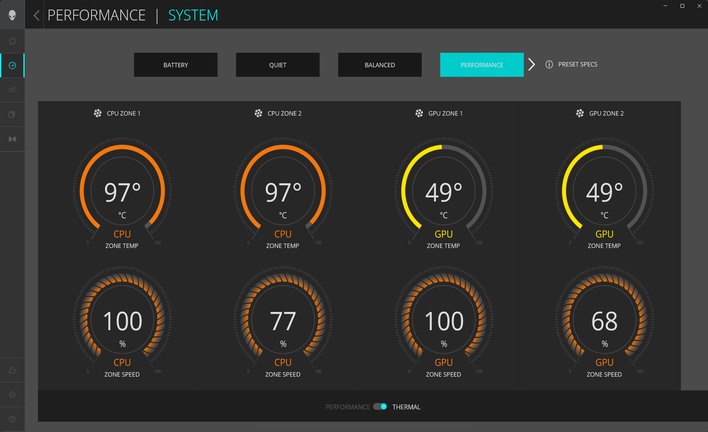The width and height of the screenshot is (708, 432).
Task: Click the Alienware head logo icon
Action: pos(12,14)
